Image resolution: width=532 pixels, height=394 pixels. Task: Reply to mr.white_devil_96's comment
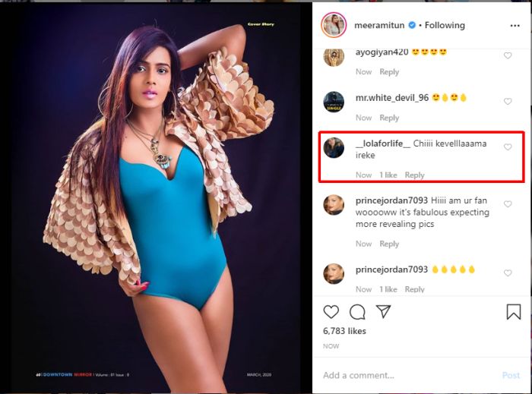389,118
